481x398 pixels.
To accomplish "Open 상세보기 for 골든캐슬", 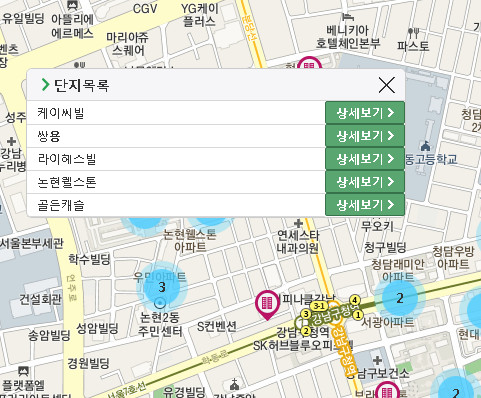I will click(365, 205).
